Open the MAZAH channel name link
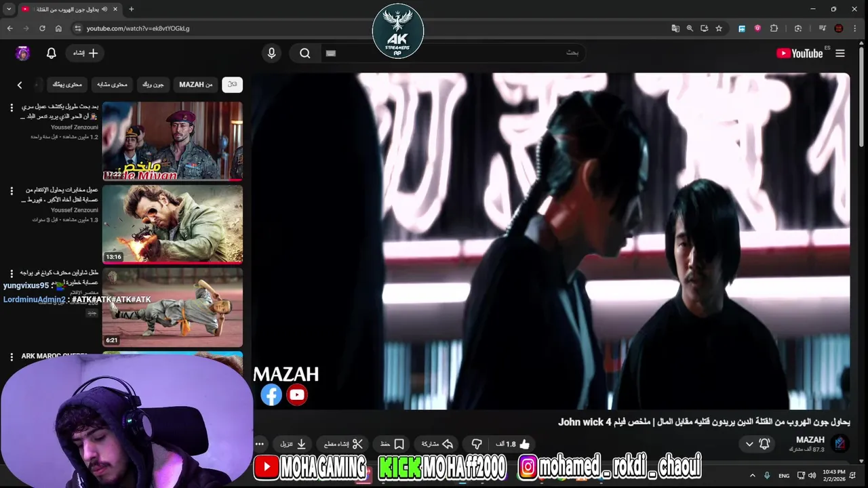The width and height of the screenshot is (868, 488). 810,440
